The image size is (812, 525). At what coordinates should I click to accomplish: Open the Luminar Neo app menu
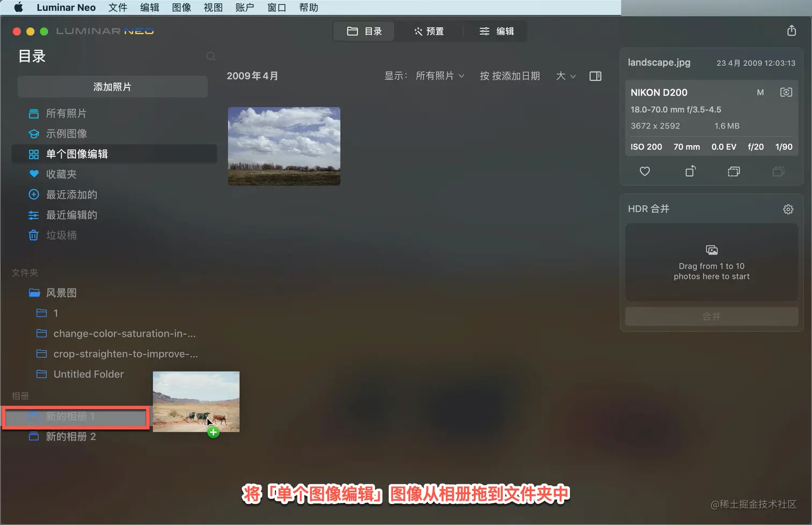click(x=66, y=8)
